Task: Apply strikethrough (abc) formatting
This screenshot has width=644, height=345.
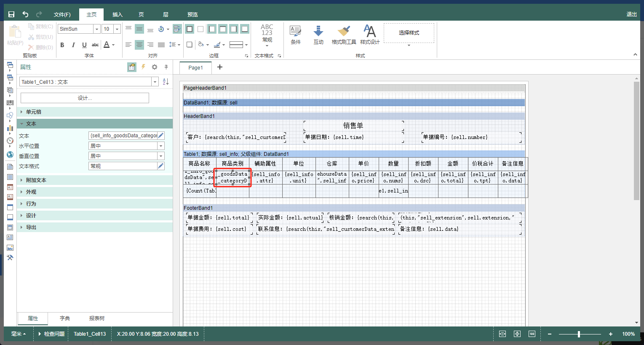Action: pyautogui.click(x=95, y=45)
